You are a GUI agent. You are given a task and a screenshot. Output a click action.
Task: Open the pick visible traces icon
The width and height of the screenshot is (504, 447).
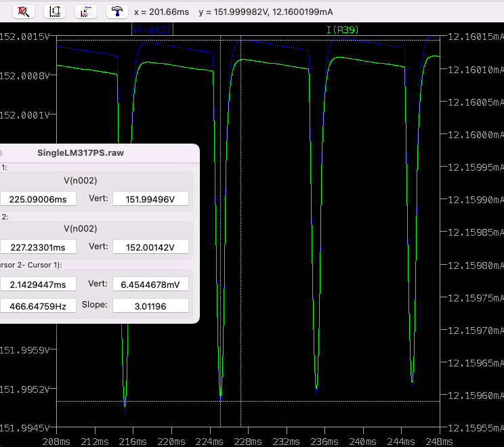[86, 12]
